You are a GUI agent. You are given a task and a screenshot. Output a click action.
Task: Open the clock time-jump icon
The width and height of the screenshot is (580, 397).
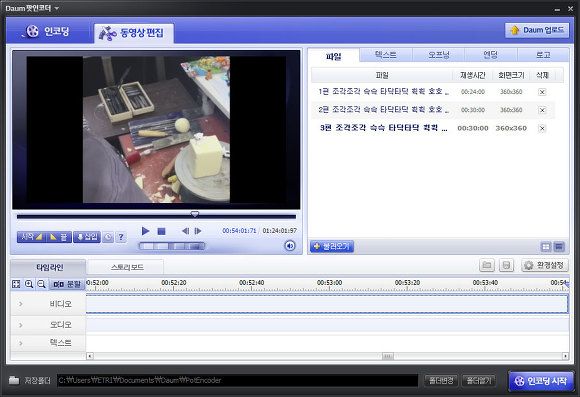pos(108,237)
